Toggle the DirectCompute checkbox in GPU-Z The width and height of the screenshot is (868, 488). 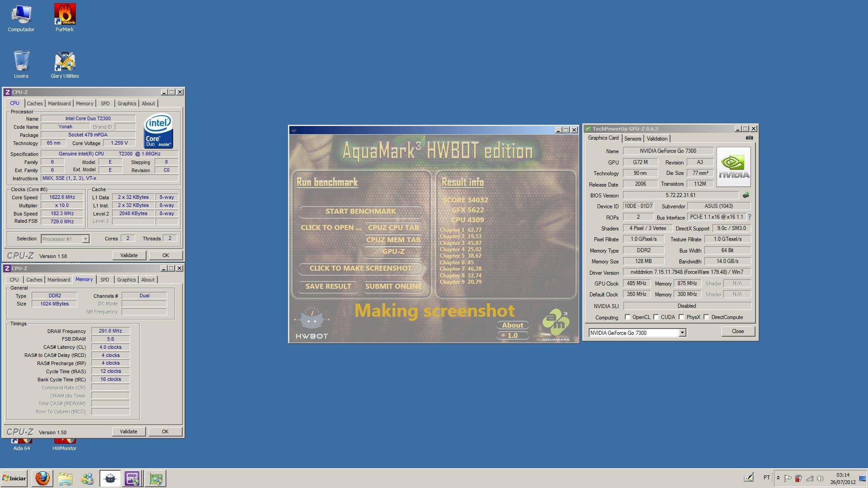pyautogui.click(x=706, y=317)
